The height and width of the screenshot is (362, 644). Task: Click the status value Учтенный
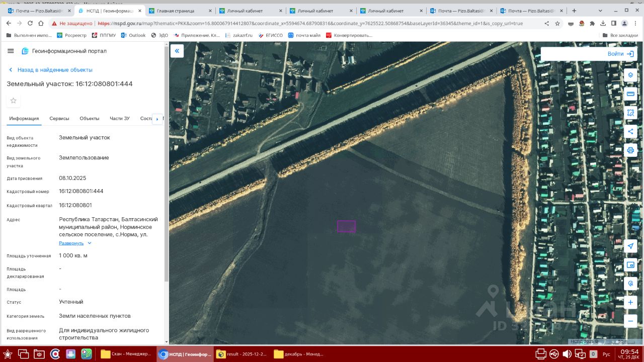tap(71, 302)
